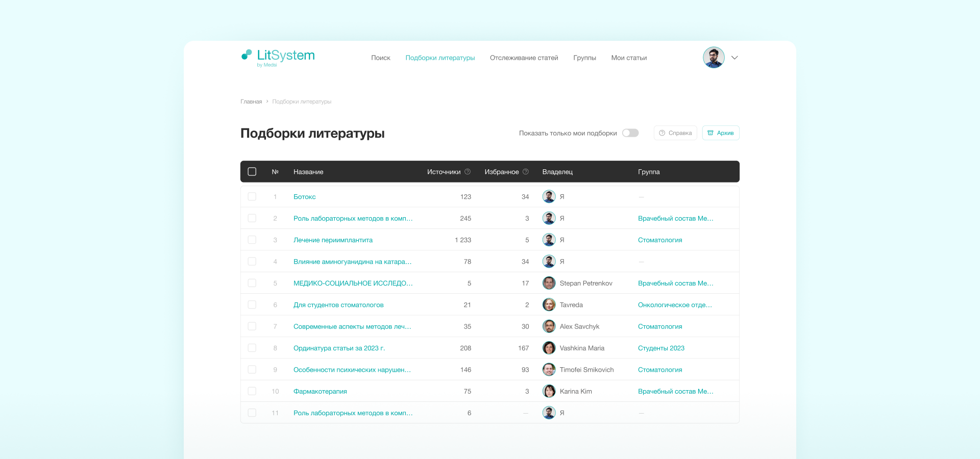The height and width of the screenshot is (459, 980).
Task: Click the LitSystem logo icon
Action: [x=247, y=55]
